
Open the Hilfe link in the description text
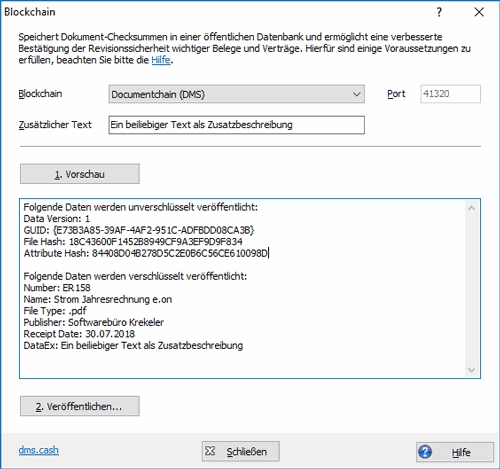coord(161,60)
